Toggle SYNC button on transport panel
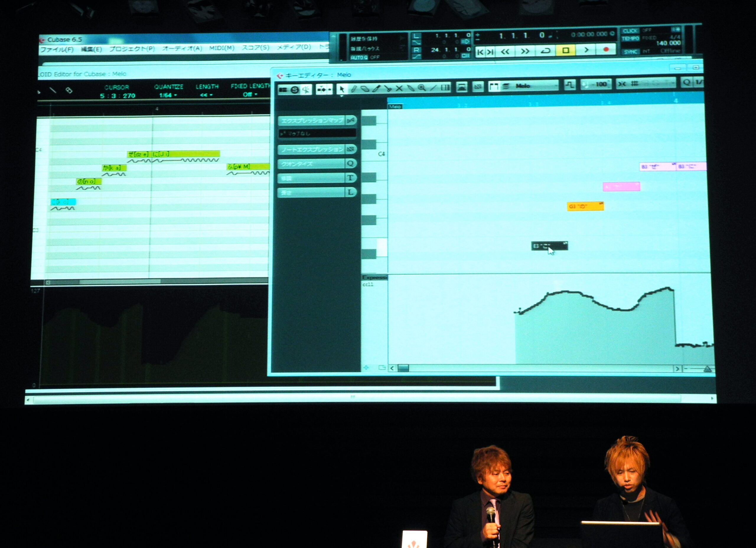The image size is (756, 548). (631, 52)
